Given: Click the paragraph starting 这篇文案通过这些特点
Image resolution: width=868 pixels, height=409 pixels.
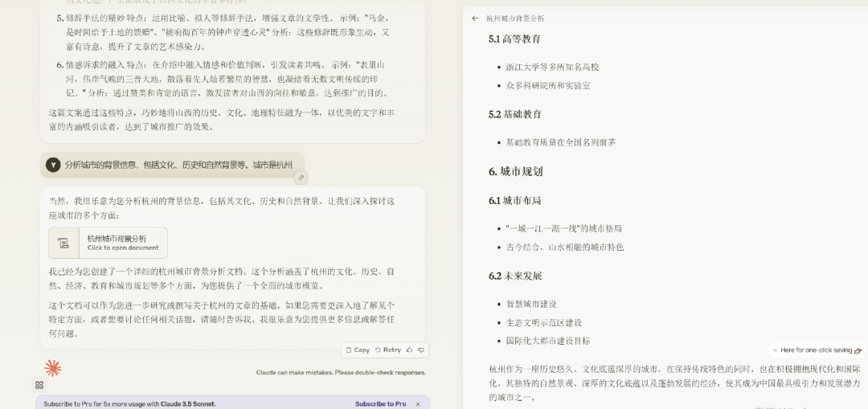Looking at the screenshot, I should tap(222, 120).
